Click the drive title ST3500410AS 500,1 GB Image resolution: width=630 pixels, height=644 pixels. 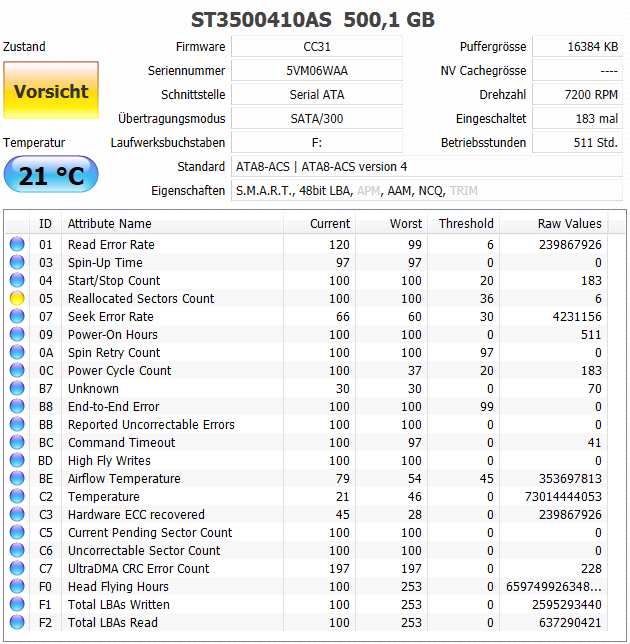313,19
